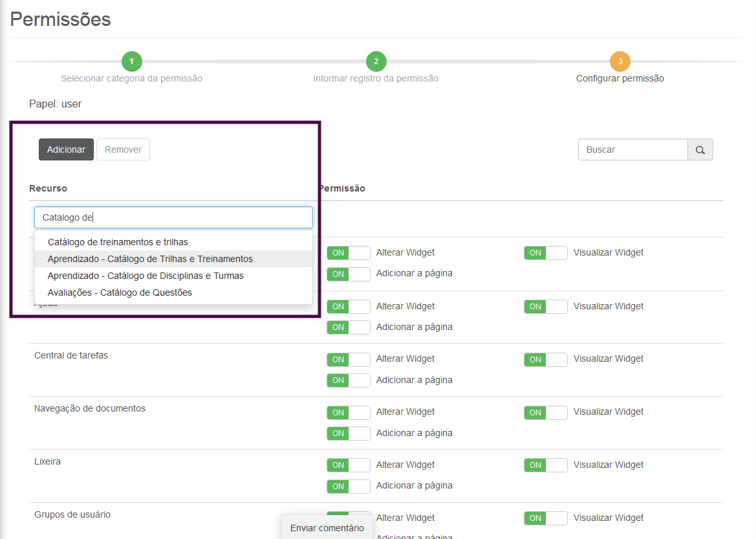Focus the Recurso input with 'Catalogo de'
756x539 pixels.
coord(173,217)
